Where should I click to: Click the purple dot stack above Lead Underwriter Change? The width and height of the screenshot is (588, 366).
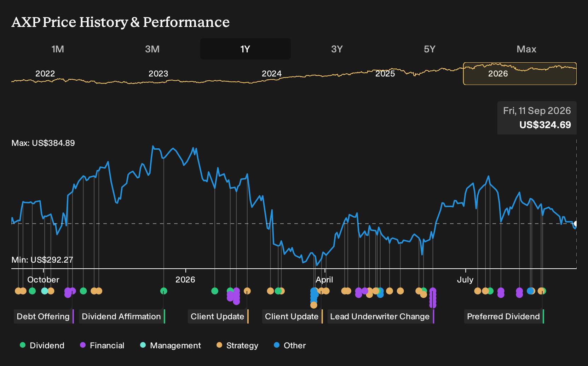[433, 298]
